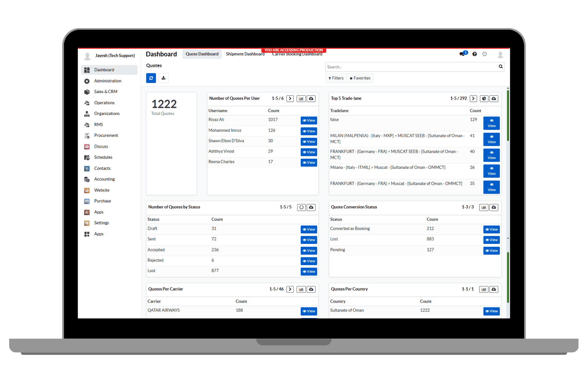Click the help question mark icon
This screenshot has height=383, width=588.
[474, 54]
